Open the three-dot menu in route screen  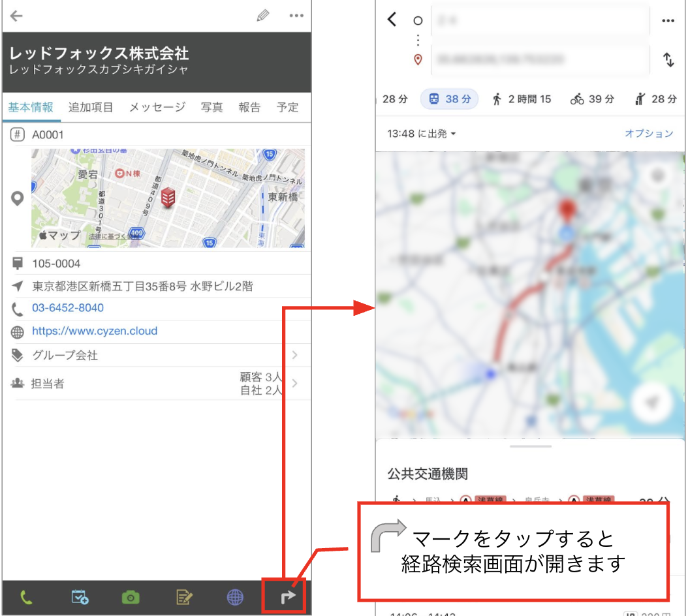tap(668, 21)
